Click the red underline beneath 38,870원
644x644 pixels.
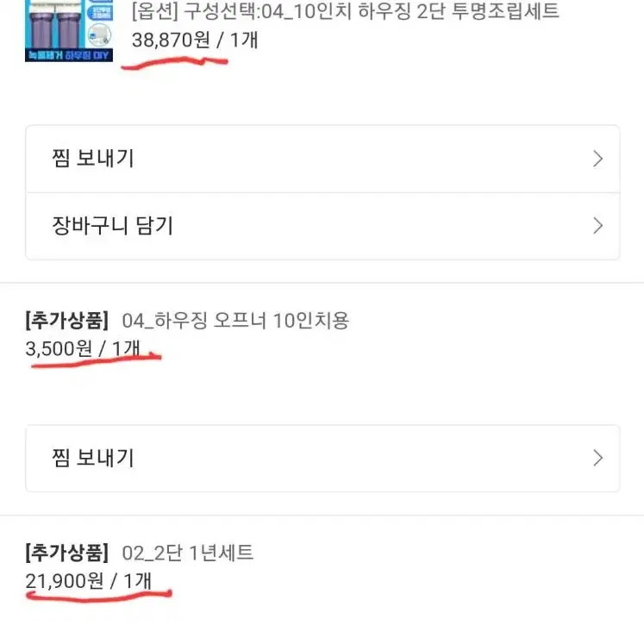(174, 63)
